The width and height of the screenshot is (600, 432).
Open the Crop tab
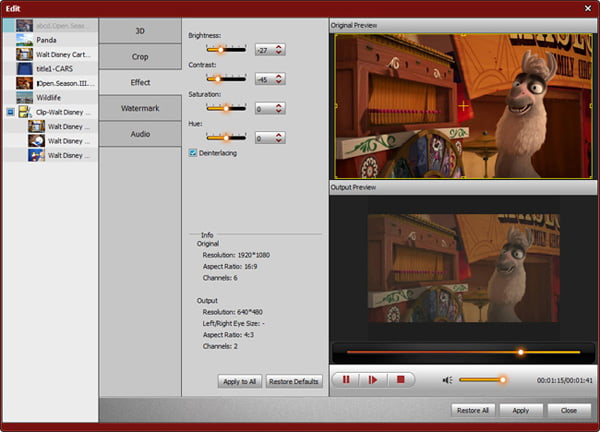[140, 57]
